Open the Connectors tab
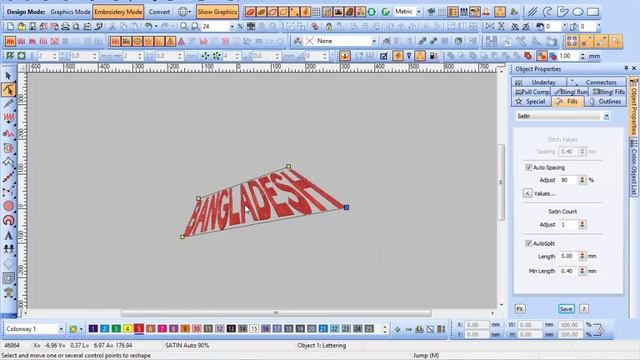This screenshot has height=360, width=640. [x=596, y=82]
